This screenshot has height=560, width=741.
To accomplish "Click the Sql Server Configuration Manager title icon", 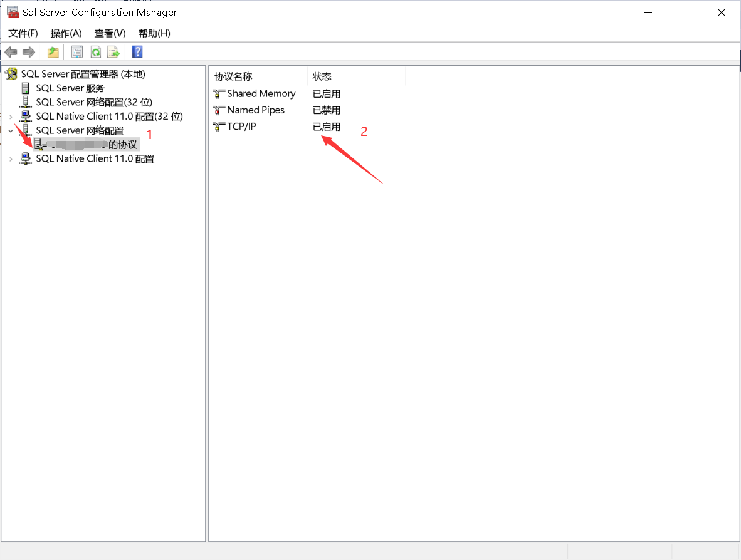I will 13,12.
